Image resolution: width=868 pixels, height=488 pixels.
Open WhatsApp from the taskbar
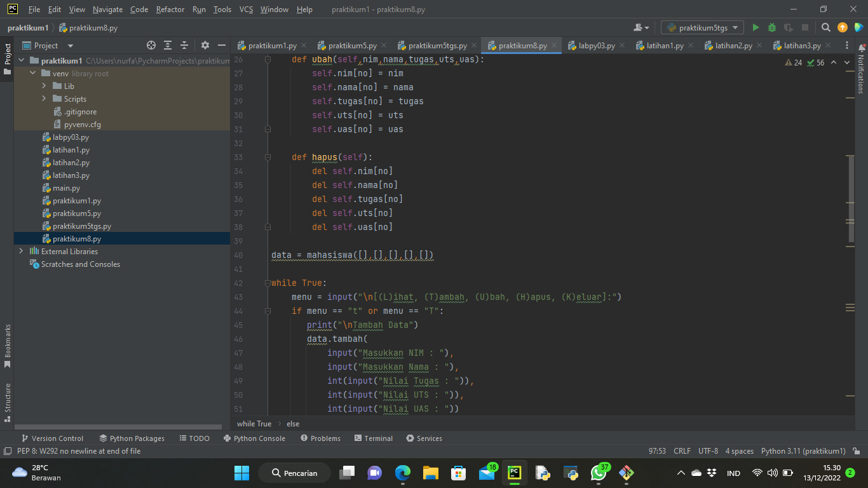(x=599, y=473)
